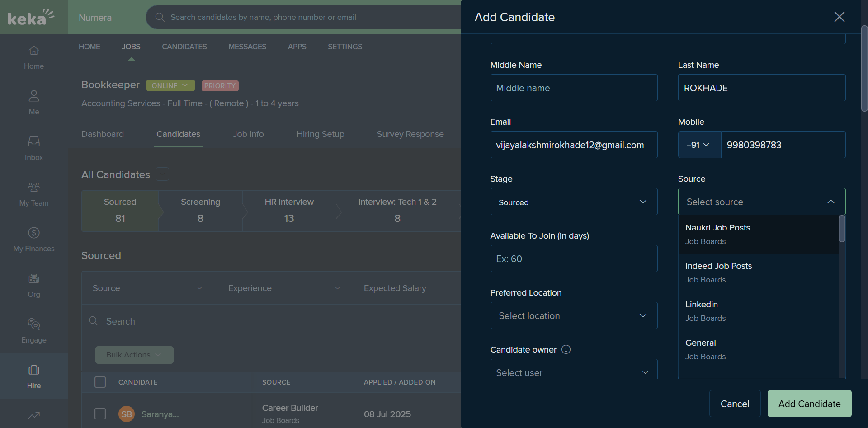
Task: Open the Engage sidebar icon
Action: point(34,324)
